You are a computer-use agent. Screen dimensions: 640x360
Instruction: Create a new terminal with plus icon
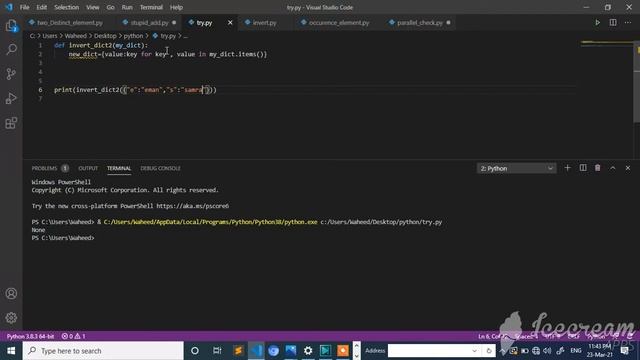567,168
